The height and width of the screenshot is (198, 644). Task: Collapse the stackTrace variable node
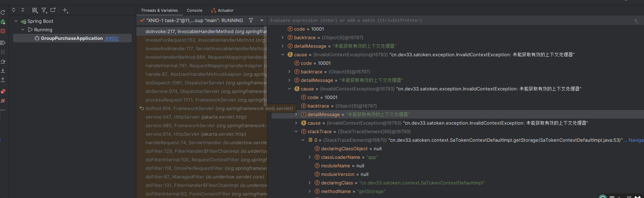[x=296, y=131]
